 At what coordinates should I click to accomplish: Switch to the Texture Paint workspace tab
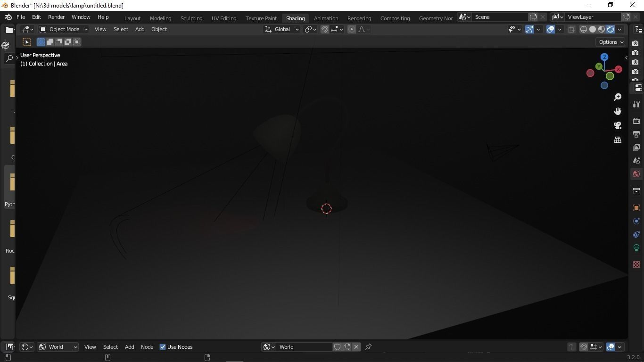(x=261, y=18)
